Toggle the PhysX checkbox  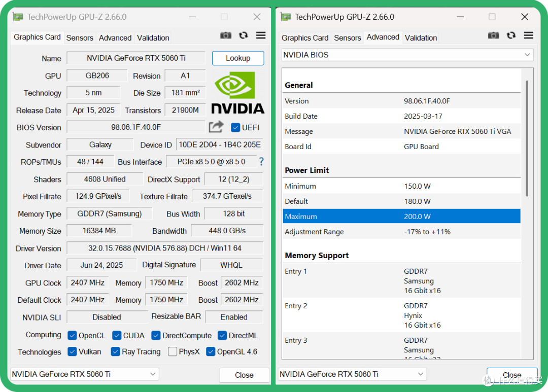pyautogui.click(x=173, y=351)
